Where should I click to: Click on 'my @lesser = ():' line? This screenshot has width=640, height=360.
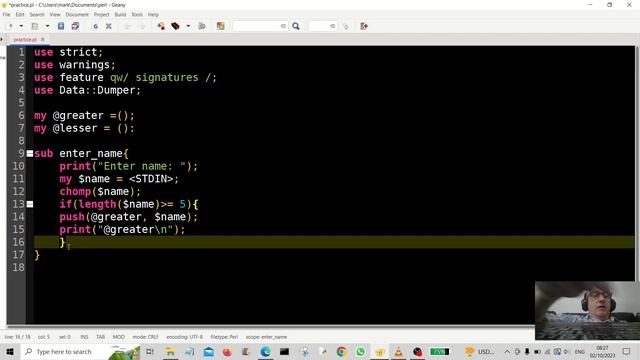coord(84,128)
